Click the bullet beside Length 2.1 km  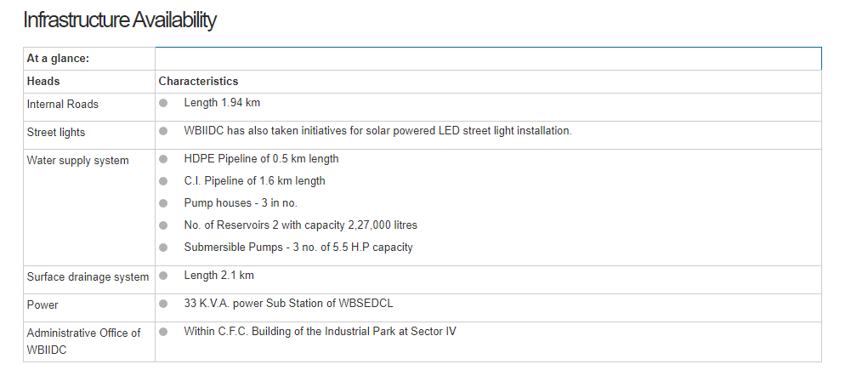[163, 276]
